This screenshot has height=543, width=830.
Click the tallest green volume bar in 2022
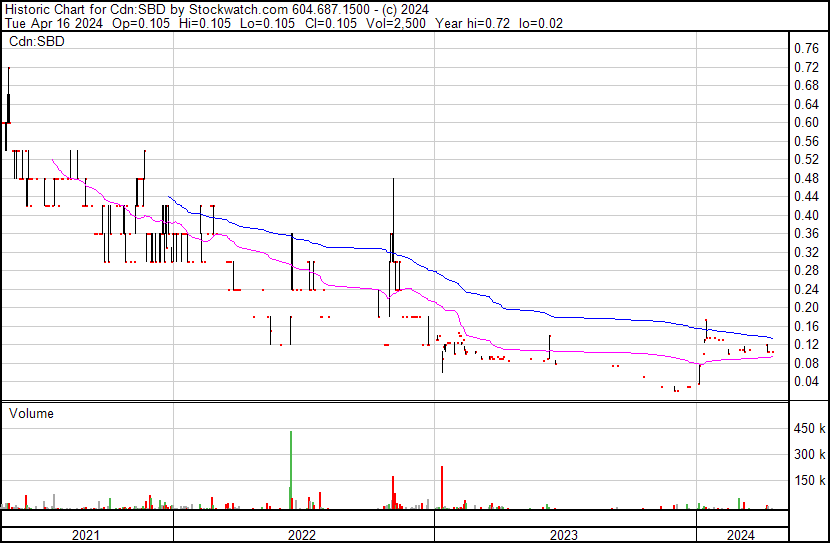tap(291, 470)
